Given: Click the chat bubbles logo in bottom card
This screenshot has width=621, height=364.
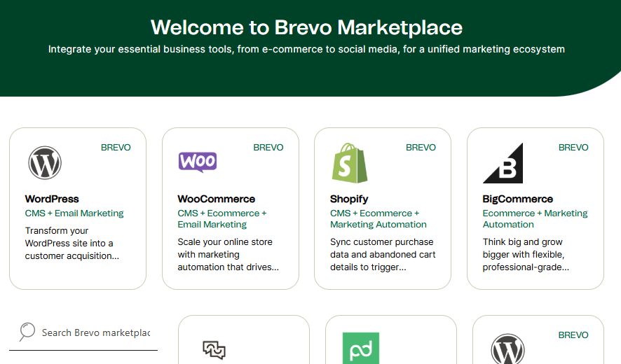Looking at the screenshot, I should click(x=214, y=350).
